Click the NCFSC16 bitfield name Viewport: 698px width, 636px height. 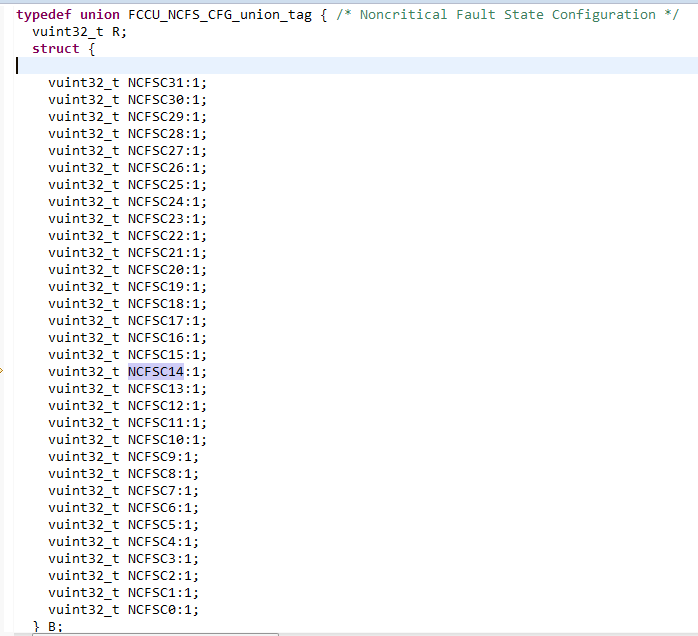pyautogui.click(x=156, y=338)
